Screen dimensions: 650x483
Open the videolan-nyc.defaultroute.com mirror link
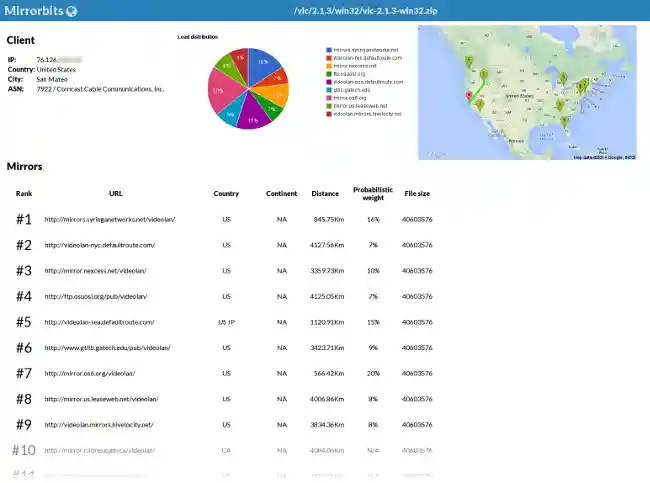tap(99, 245)
